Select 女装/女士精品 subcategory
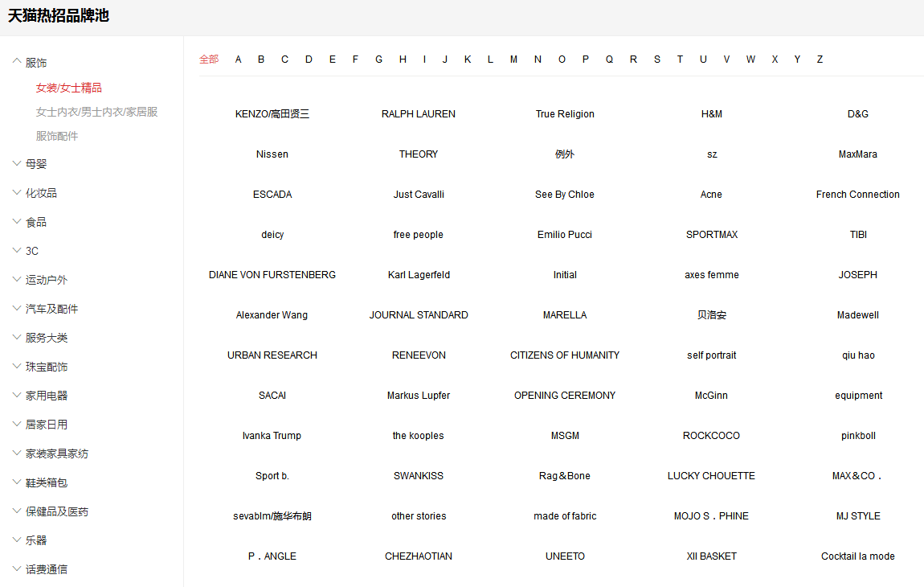Screen dimensions: 924x587 [x=69, y=88]
